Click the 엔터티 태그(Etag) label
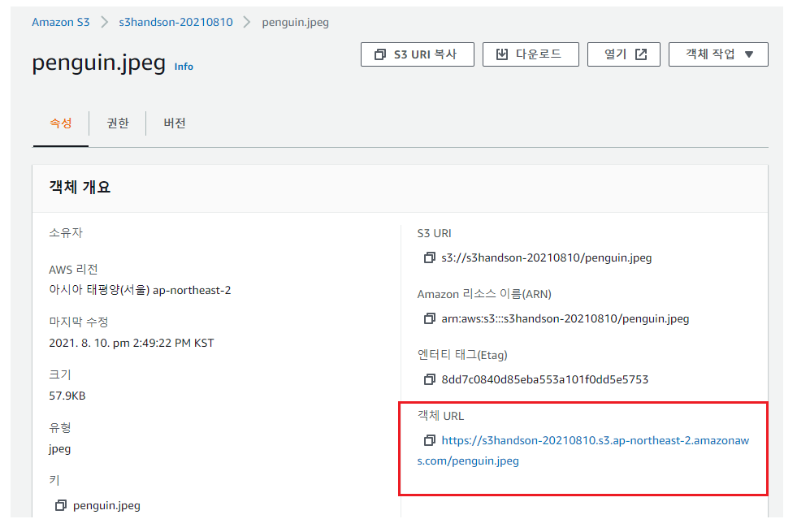Viewport: 797px width, 532px height. click(462, 355)
